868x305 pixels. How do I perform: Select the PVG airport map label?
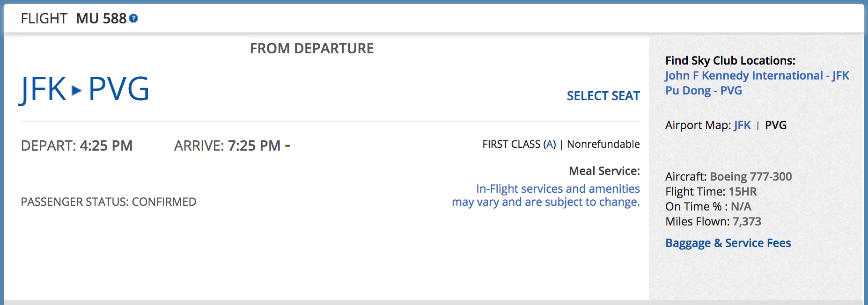point(776,125)
